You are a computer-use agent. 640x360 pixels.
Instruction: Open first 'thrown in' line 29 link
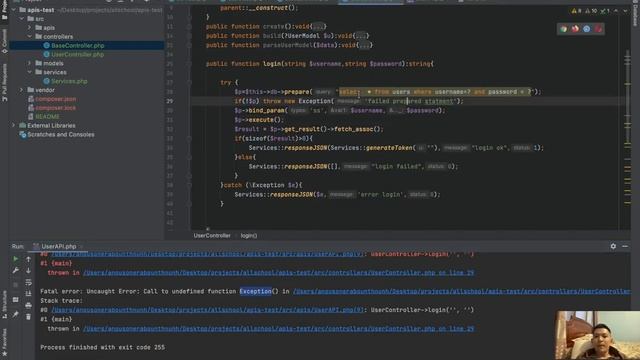[x=278, y=273]
